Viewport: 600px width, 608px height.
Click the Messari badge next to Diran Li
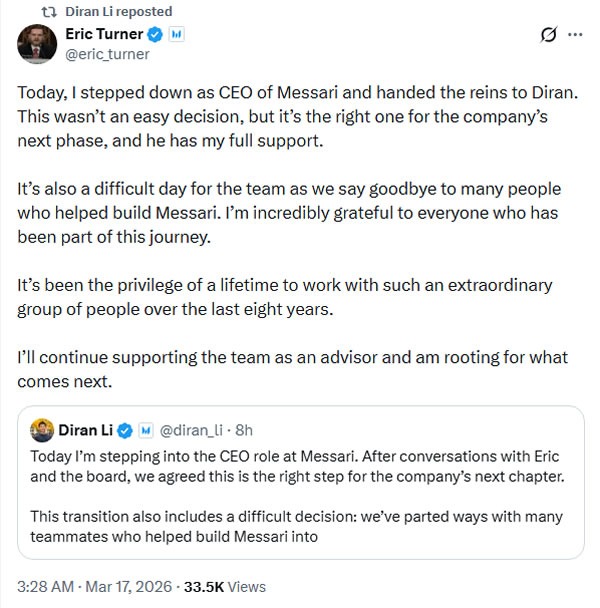click(x=145, y=430)
